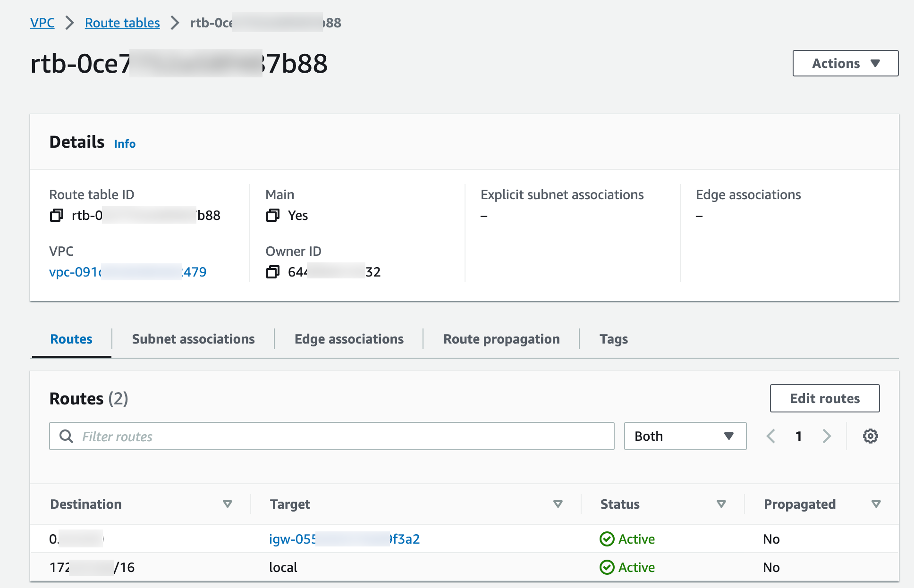Sort routes by Destination column

228,504
